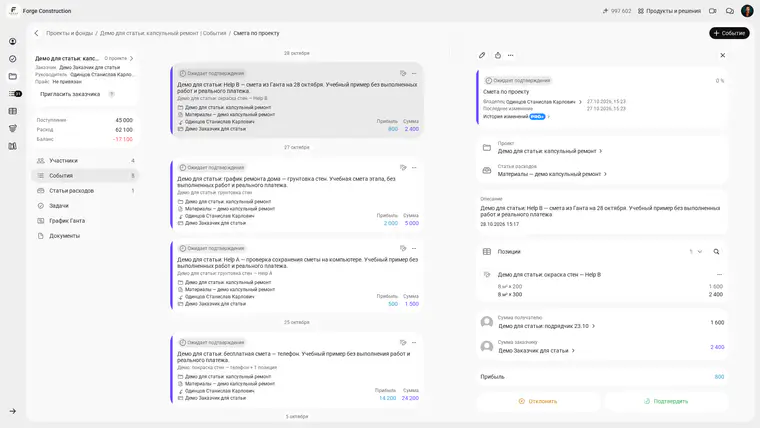The image size is (760, 428).
Task: Click Демо для статьи капитальный ремонт События breadcrumb
Action: [x=163, y=33]
